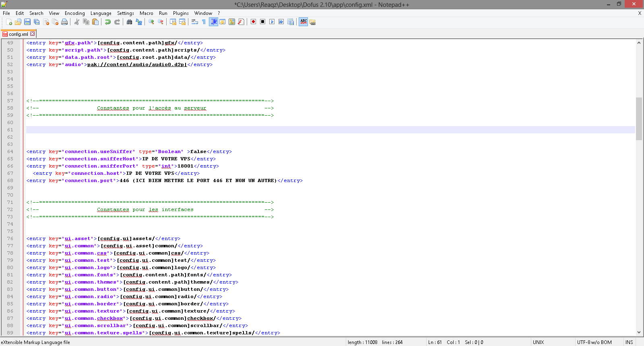The height and width of the screenshot is (346, 644).
Task: Click the eXtensible Markup Language file status
Action: [x=35, y=342]
